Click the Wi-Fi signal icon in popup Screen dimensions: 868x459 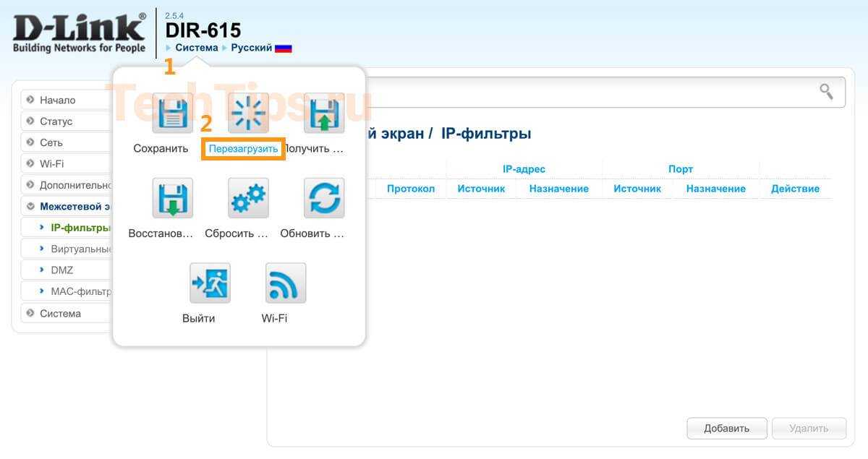[286, 283]
